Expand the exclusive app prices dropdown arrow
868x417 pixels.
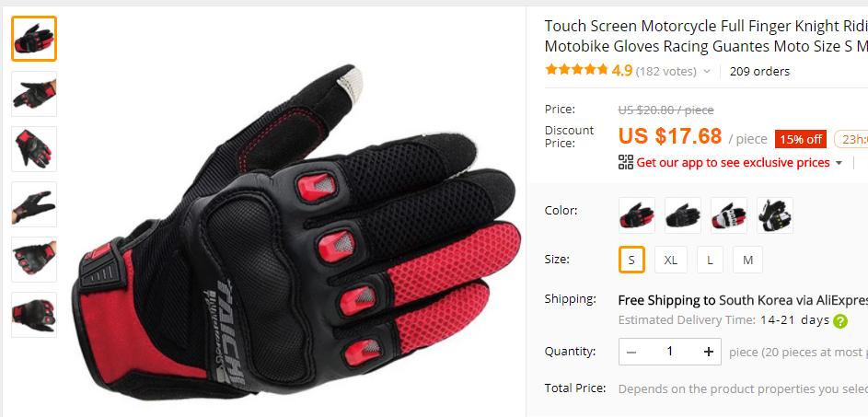click(x=839, y=163)
